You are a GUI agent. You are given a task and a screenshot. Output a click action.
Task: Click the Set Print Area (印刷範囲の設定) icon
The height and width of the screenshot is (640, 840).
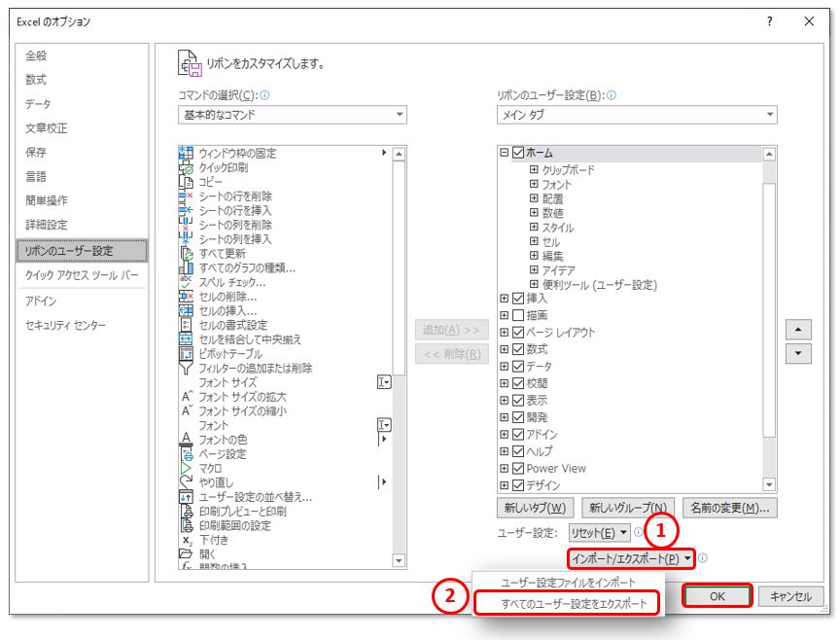pos(186,526)
